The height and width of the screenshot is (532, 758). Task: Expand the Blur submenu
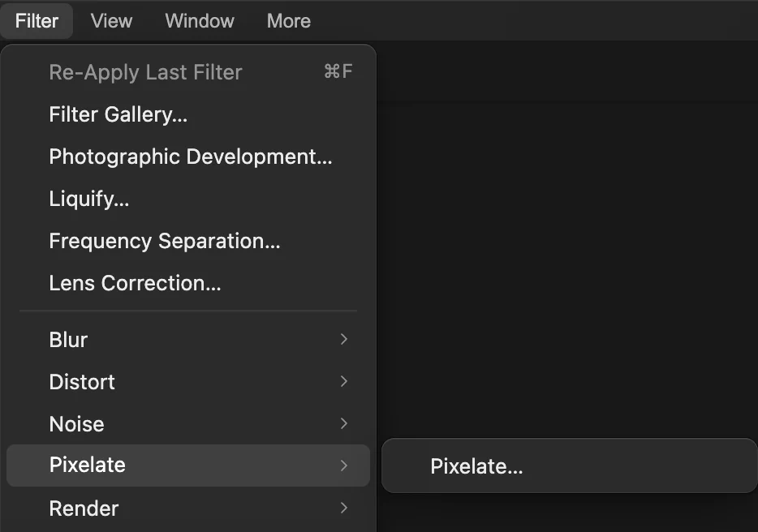[188, 340]
